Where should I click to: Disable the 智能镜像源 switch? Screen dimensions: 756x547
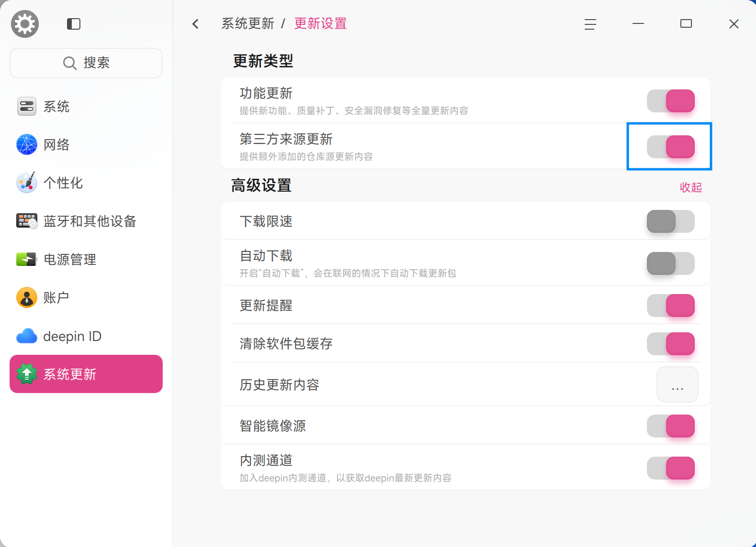[x=670, y=426]
